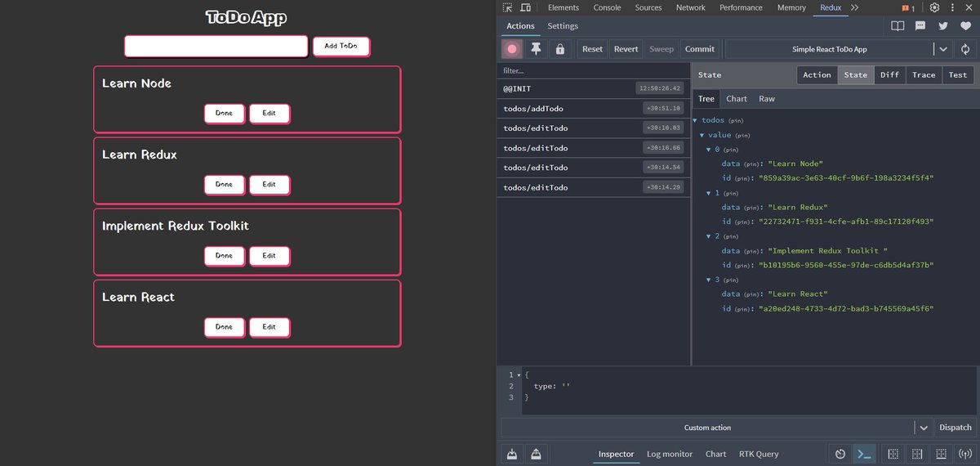Focus the actions filter field

click(594, 71)
